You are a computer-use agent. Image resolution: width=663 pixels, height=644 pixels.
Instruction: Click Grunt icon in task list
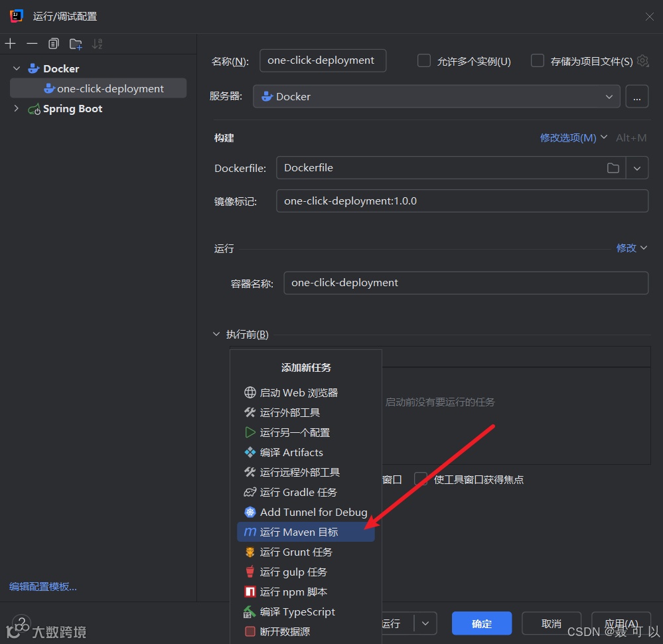(250, 552)
